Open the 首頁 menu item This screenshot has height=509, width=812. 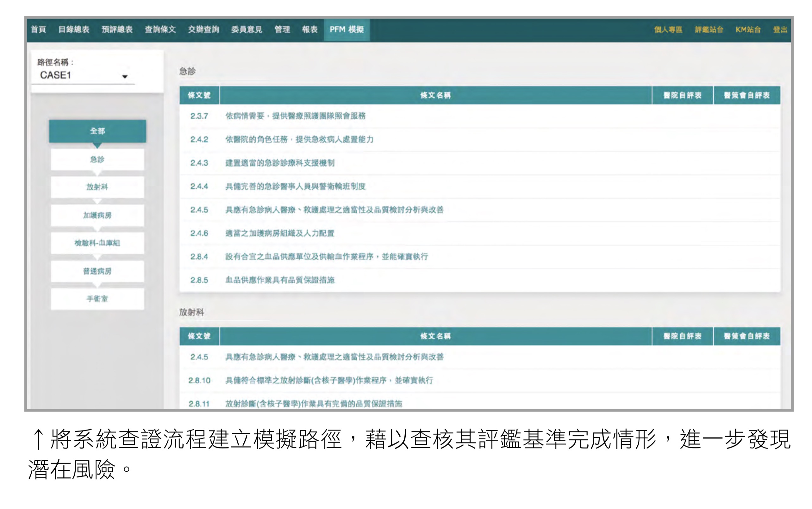[x=38, y=30]
